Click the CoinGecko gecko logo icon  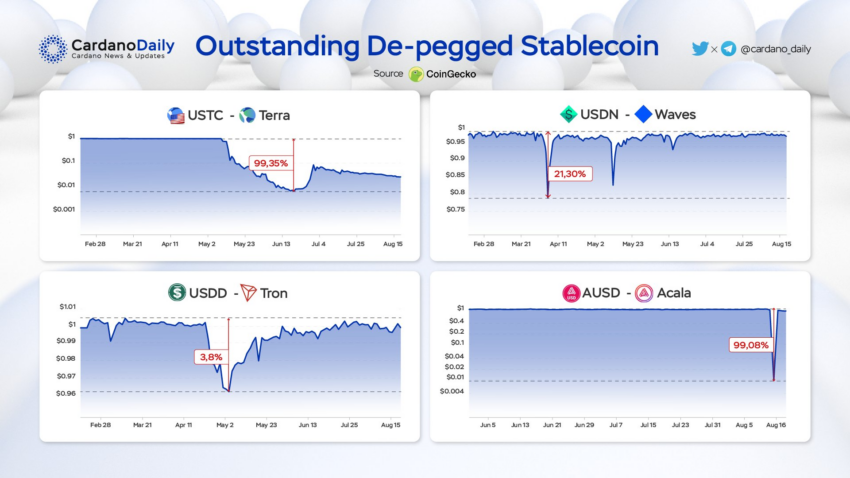click(416, 74)
